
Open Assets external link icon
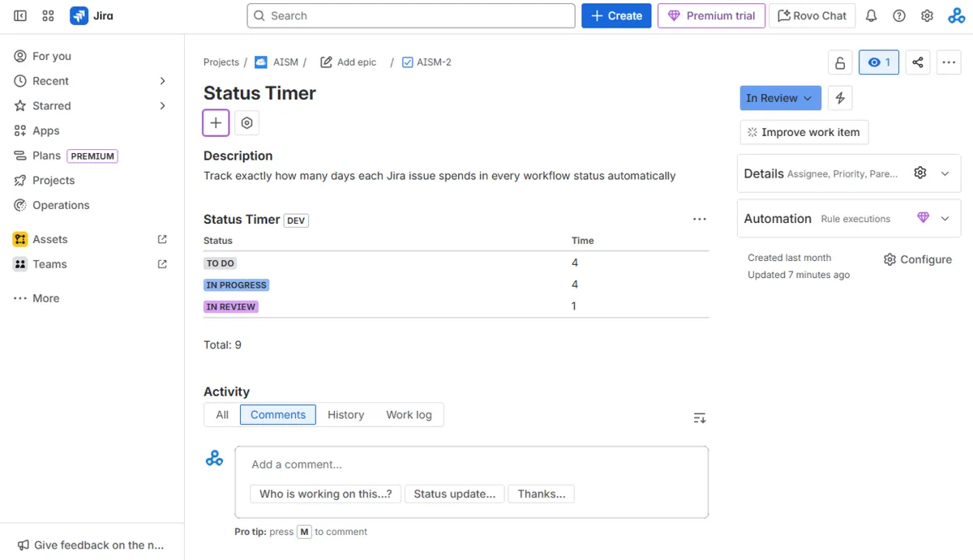[162, 239]
